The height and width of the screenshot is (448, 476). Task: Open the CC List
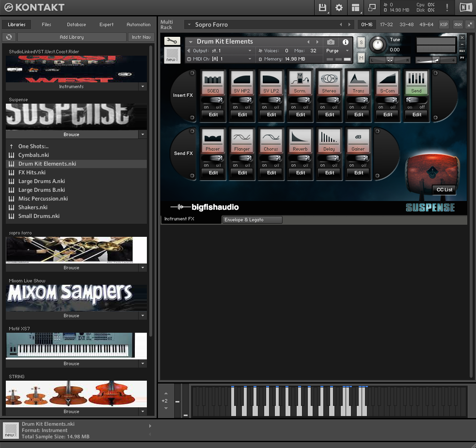[444, 189]
